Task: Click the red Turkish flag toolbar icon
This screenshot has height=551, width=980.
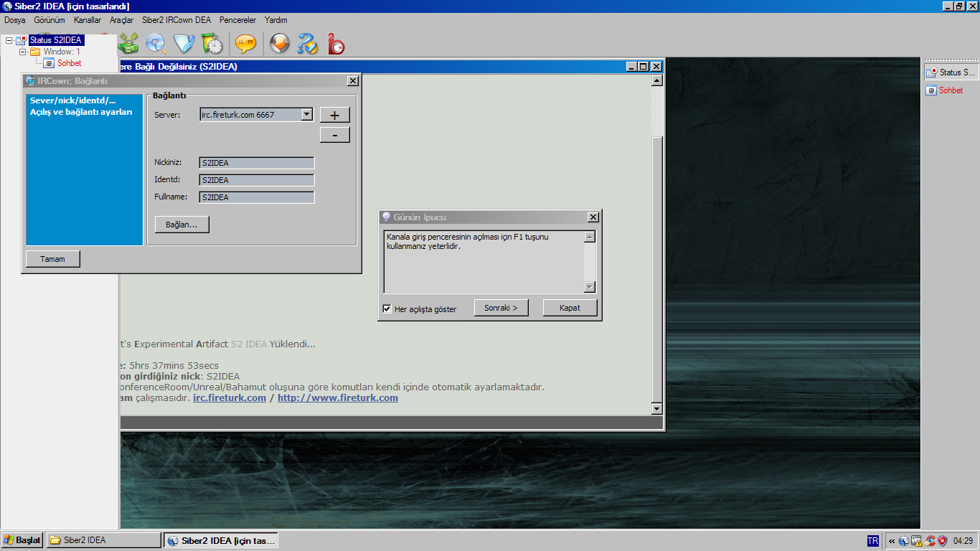Action: tap(336, 44)
